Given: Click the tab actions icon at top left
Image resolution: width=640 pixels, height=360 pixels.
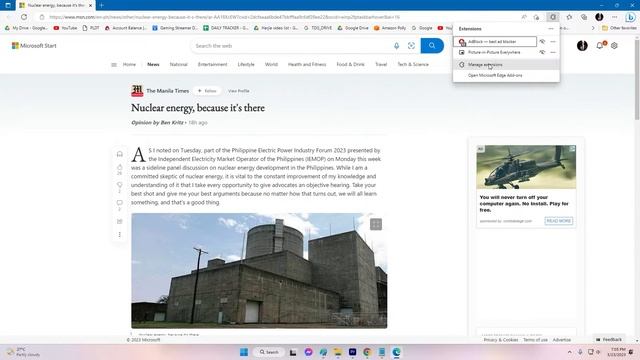Looking at the screenshot, I should 8,5.
